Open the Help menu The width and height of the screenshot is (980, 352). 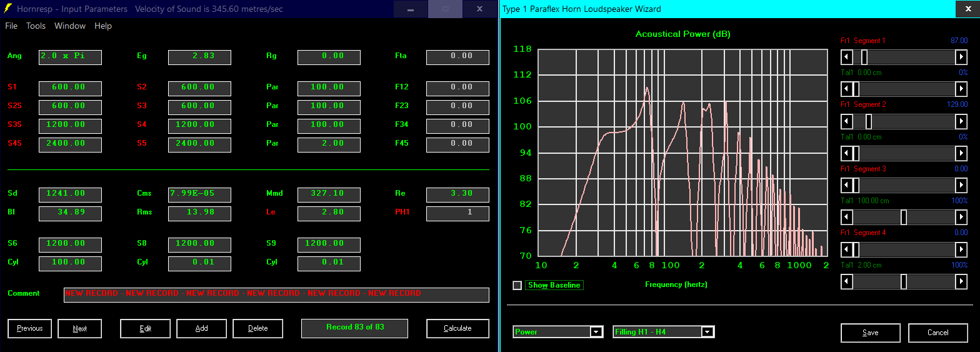click(103, 26)
